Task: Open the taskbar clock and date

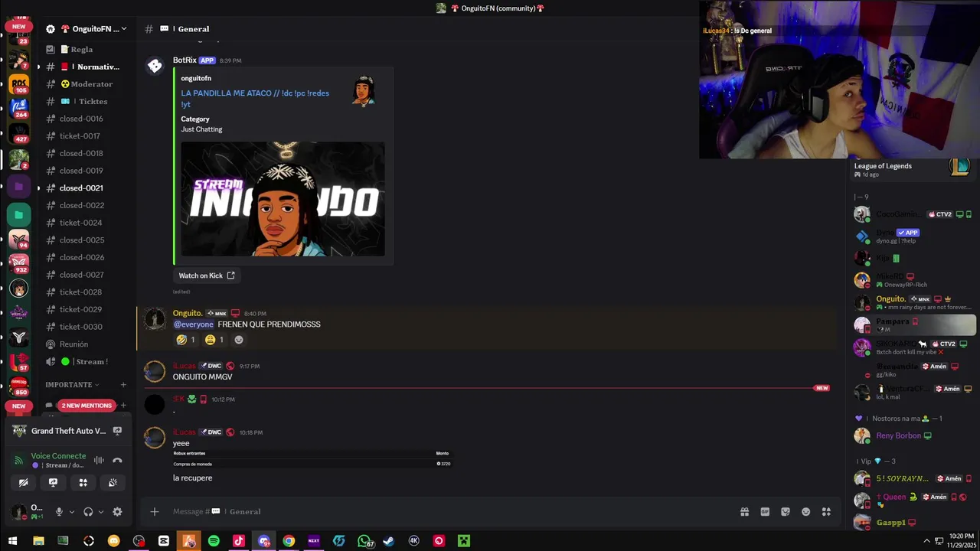Action: 960,541
